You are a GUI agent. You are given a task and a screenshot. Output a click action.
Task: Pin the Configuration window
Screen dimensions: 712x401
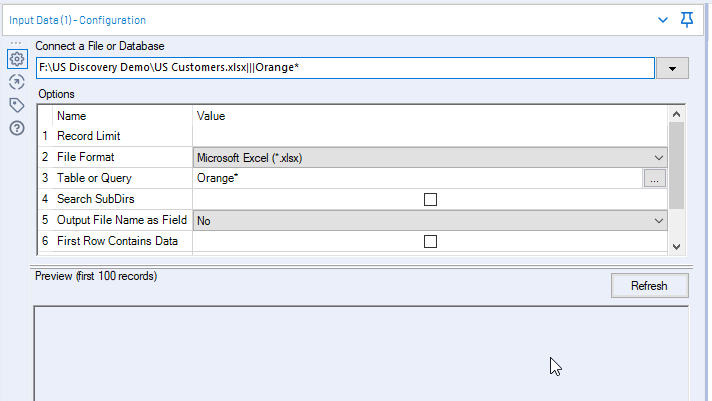(x=687, y=19)
